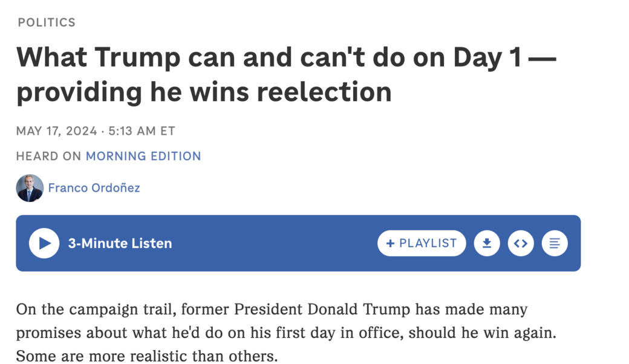Image resolution: width=629 pixels, height=364 pixels.
Task: Click the PLAYLIST button text
Action: point(429,243)
